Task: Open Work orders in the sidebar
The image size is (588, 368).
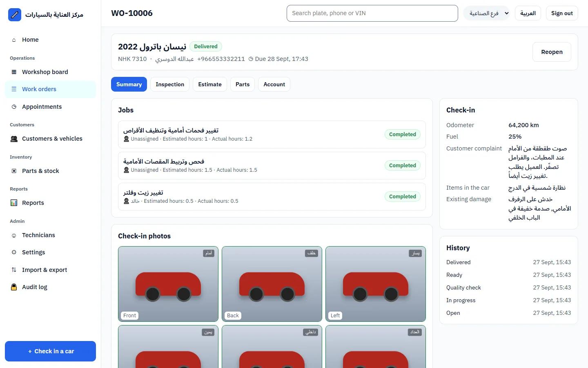Action: click(x=51, y=89)
